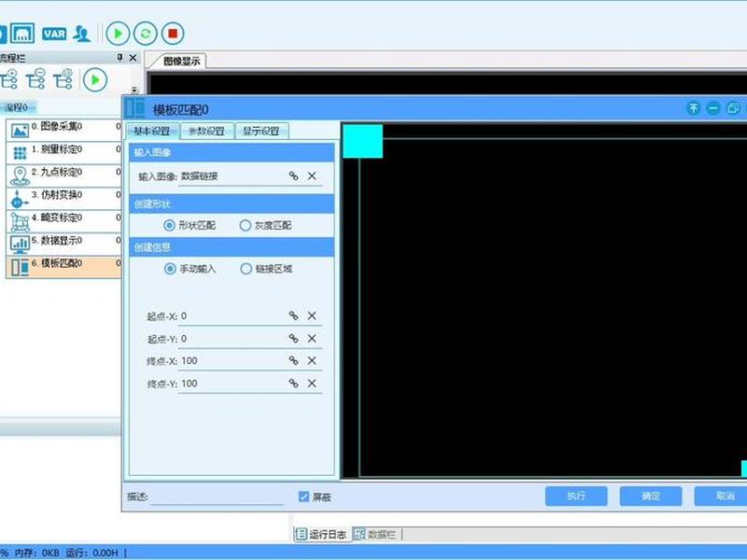Choose 链接区域 creation mode

pyautogui.click(x=266, y=269)
